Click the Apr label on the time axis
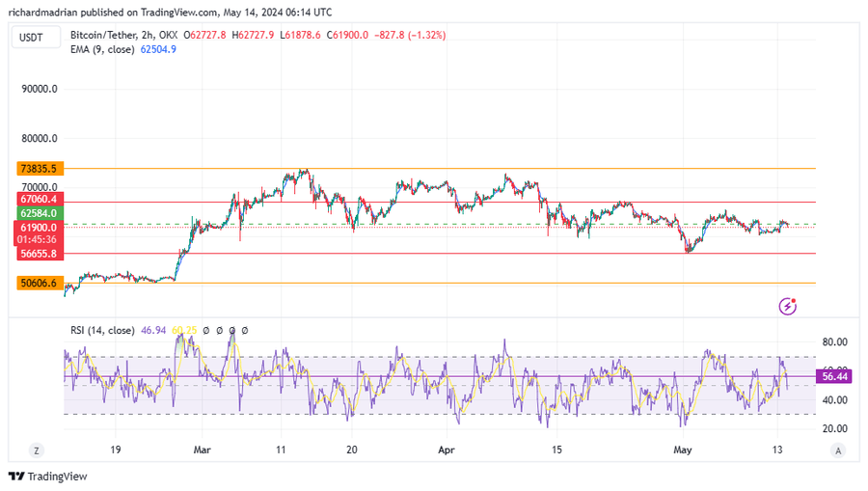The image size is (868, 491). (446, 450)
